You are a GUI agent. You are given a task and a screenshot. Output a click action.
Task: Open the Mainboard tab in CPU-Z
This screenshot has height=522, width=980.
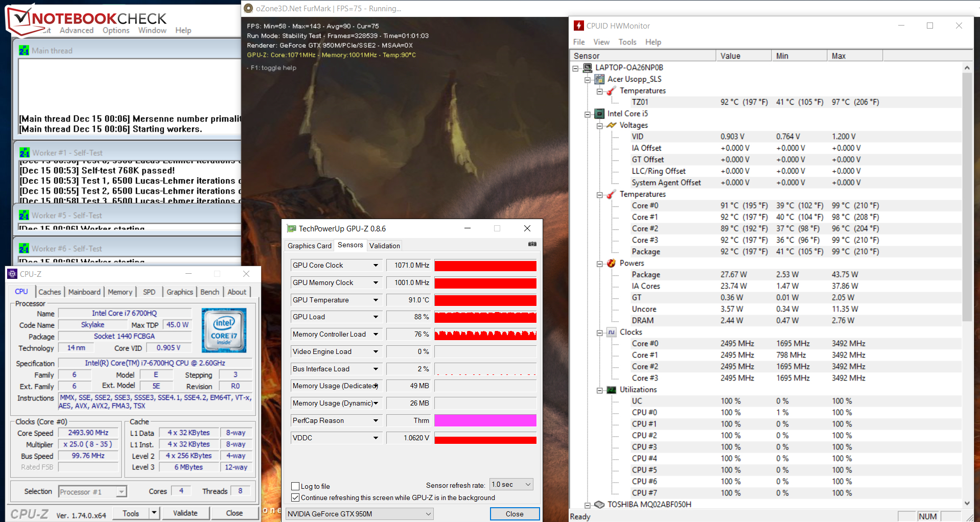(x=84, y=292)
